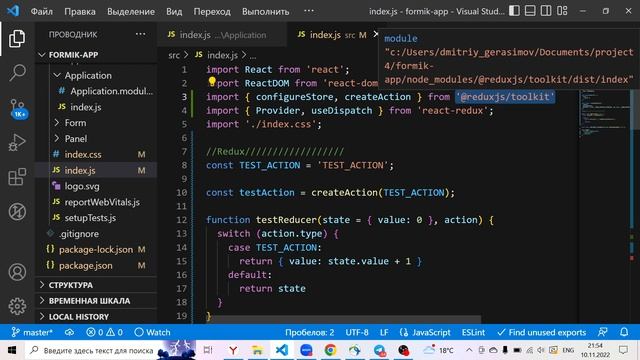Open the Правка menu
The height and width of the screenshot is (360, 640).
(x=80, y=11)
